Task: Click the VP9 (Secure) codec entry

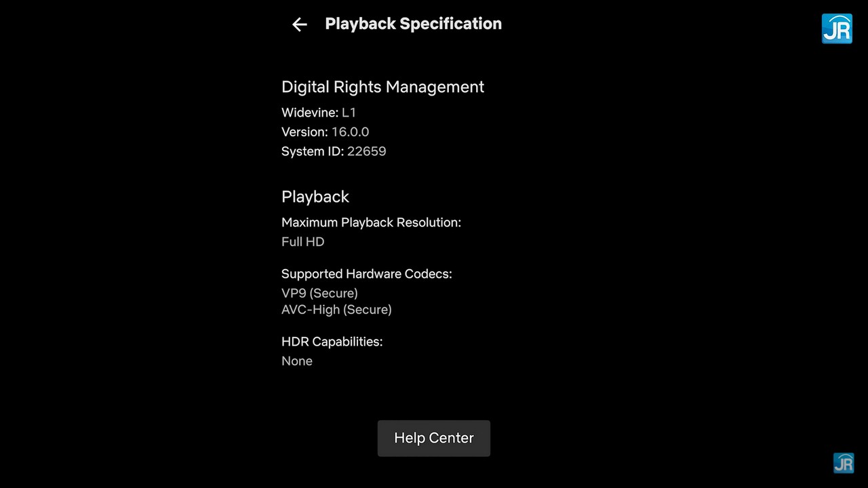Action: pos(319,293)
